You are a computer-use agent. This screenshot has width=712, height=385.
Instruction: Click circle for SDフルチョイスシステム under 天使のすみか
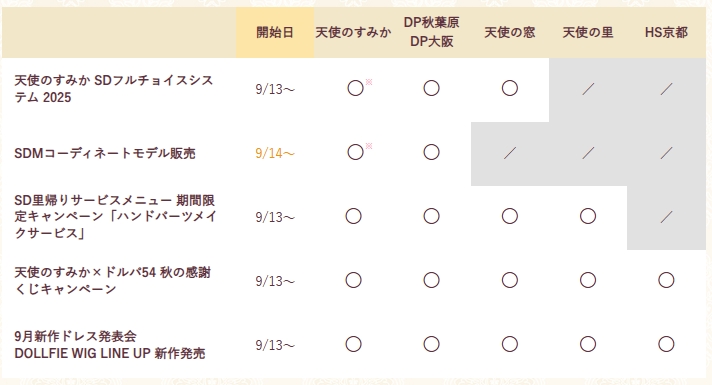coord(355,88)
